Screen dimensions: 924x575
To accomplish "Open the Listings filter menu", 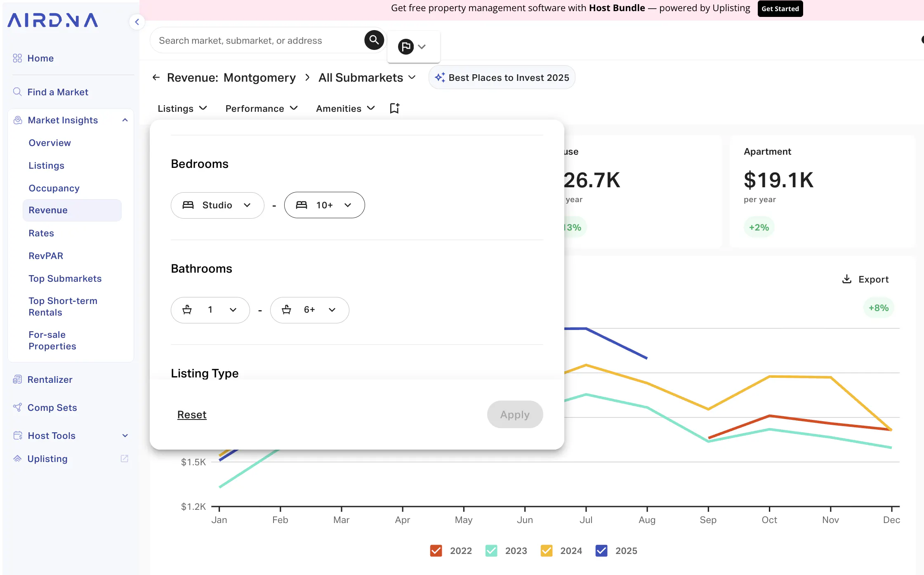I will point(182,108).
